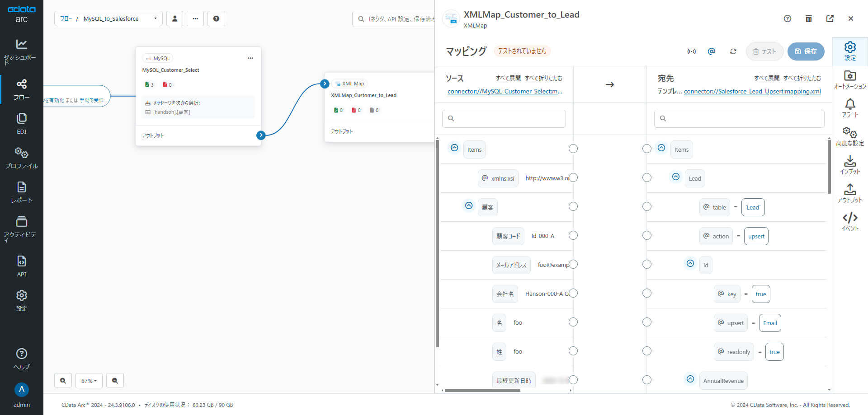This screenshot has height=415, width=868.
Task: Open the API sidebar section
Action: tap(21, 266)
